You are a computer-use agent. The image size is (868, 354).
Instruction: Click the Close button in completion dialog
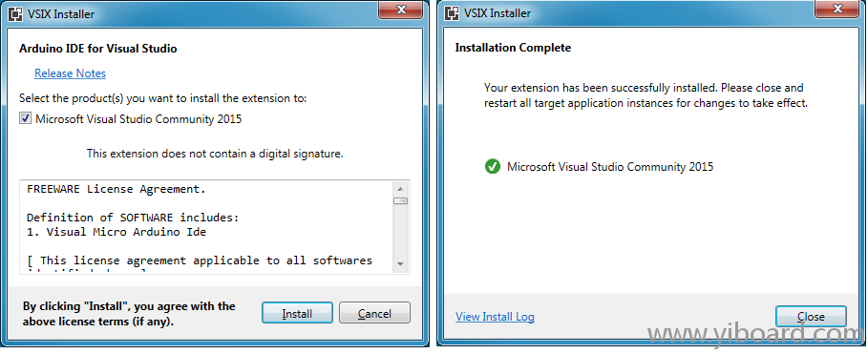tap(811, 317)
